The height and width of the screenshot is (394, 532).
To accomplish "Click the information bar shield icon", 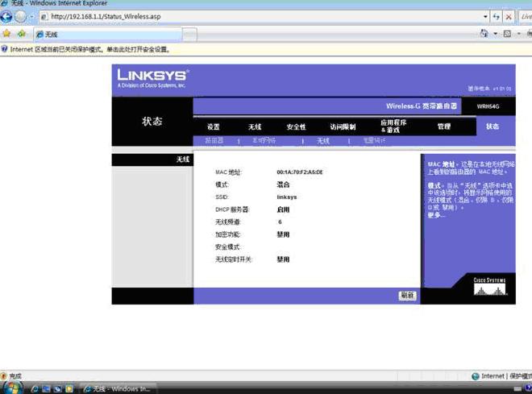I will (x=4, y=49).
